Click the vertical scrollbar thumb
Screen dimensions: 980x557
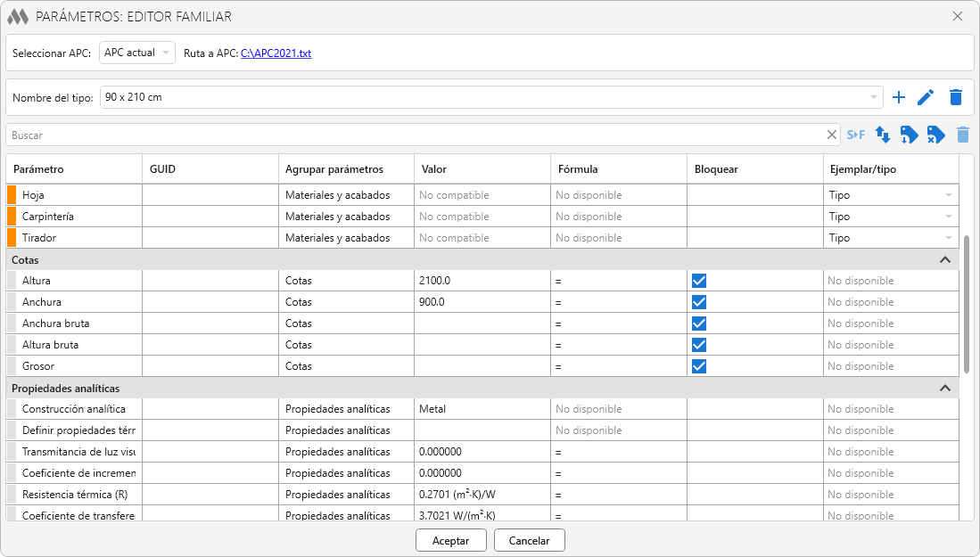tap(968, 303)
